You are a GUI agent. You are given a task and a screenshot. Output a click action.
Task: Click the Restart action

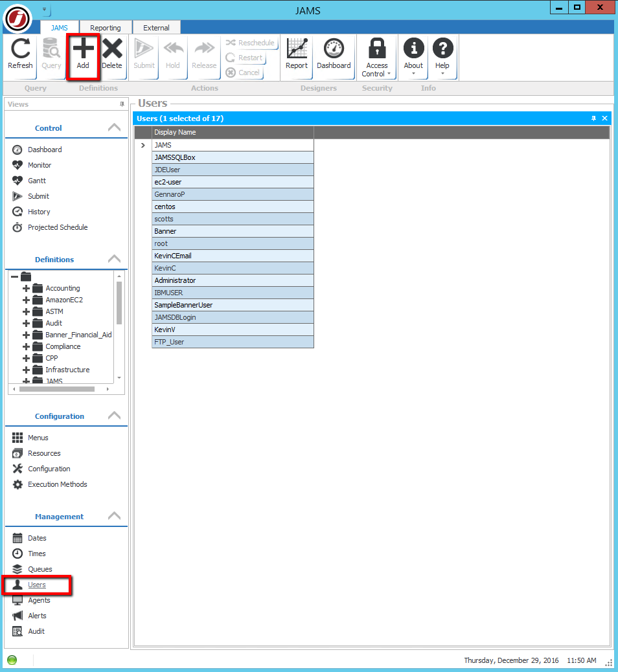[x=244, y=58]
